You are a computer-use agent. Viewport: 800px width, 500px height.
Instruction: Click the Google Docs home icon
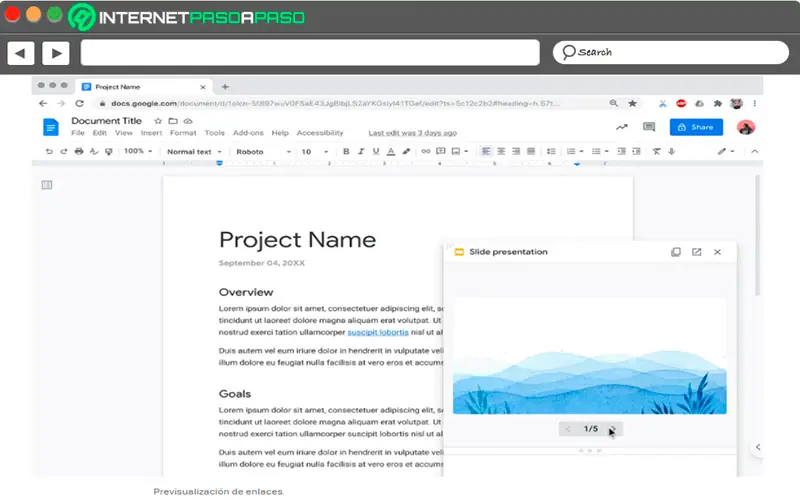click(x=51, y=127)
